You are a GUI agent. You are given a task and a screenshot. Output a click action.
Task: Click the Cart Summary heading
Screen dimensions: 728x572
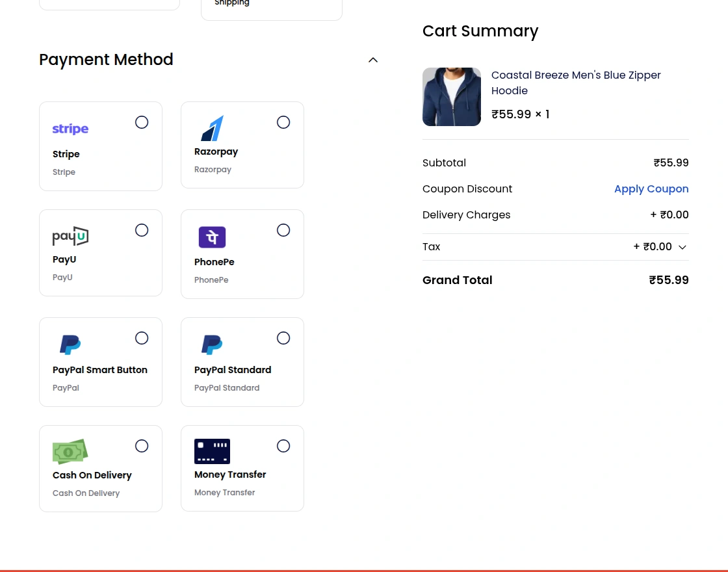[480, 31]
